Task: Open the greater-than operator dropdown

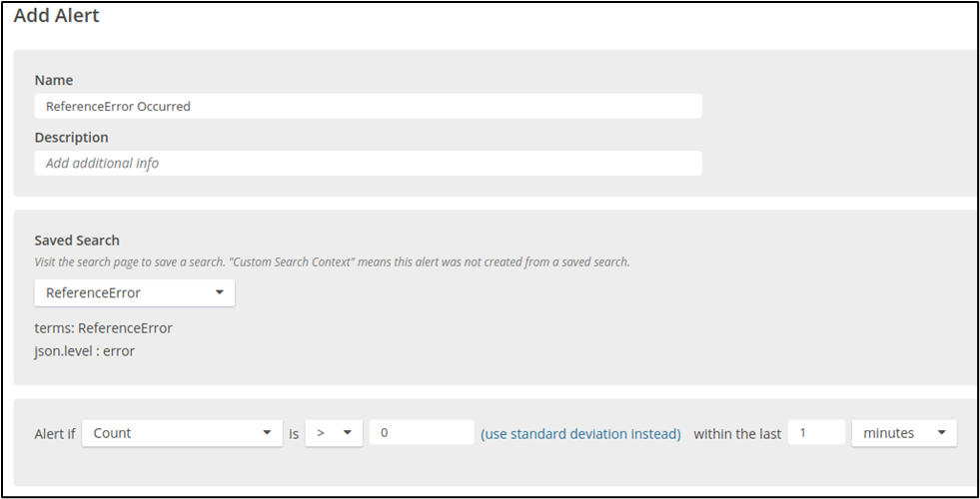Action: click(x=333, y=433)
